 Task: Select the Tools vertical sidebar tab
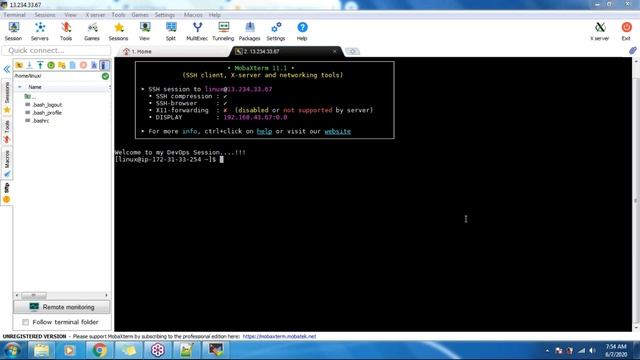(x=7, y=131)
